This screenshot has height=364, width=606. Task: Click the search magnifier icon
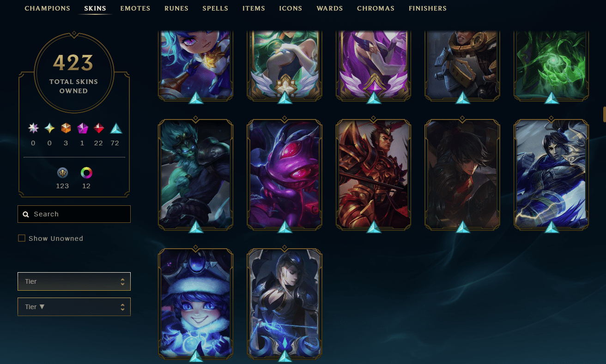coord(26,215)
